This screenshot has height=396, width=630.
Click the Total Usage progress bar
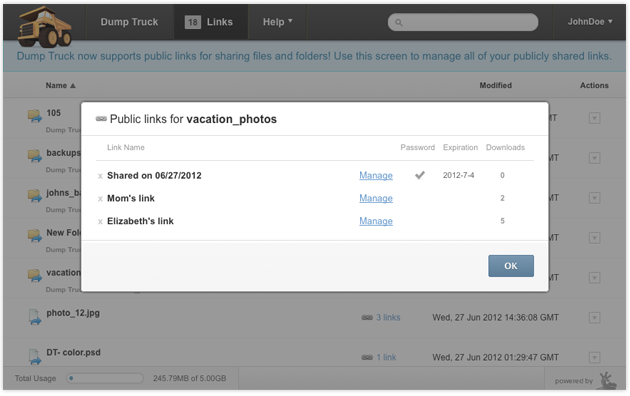105,378
